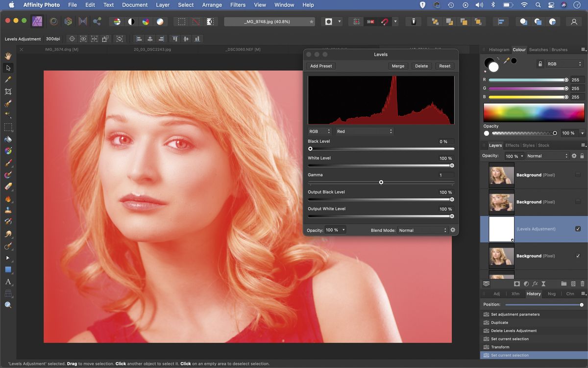The width and height of the screenshot is (588, 368).
Task: Switch to the History tab
Action: coord(533,293)
